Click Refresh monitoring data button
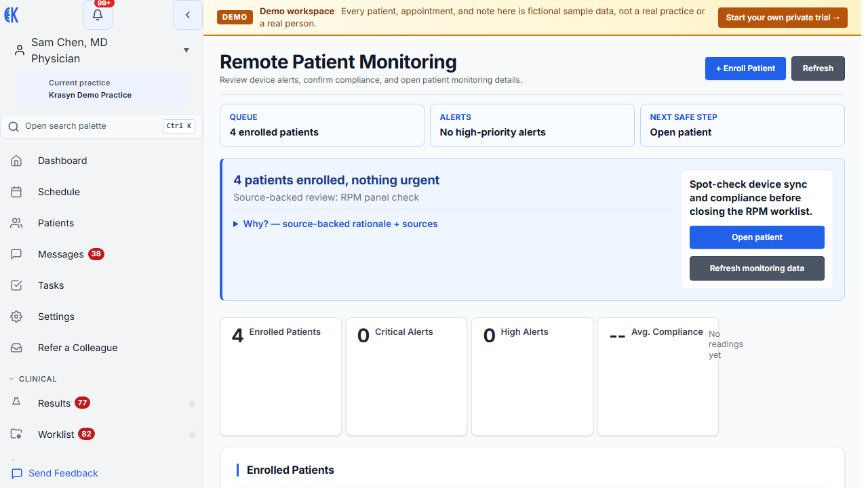Image resolution: width=868 pixels, height=488 pixels. tap(757, 268)
